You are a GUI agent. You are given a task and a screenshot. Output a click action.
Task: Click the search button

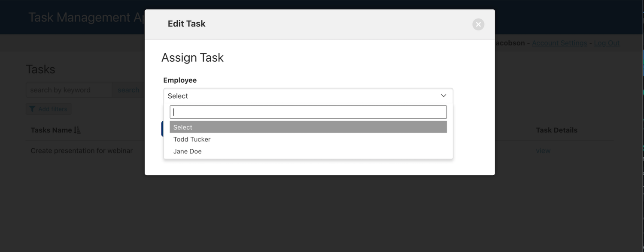coord(128,90)
